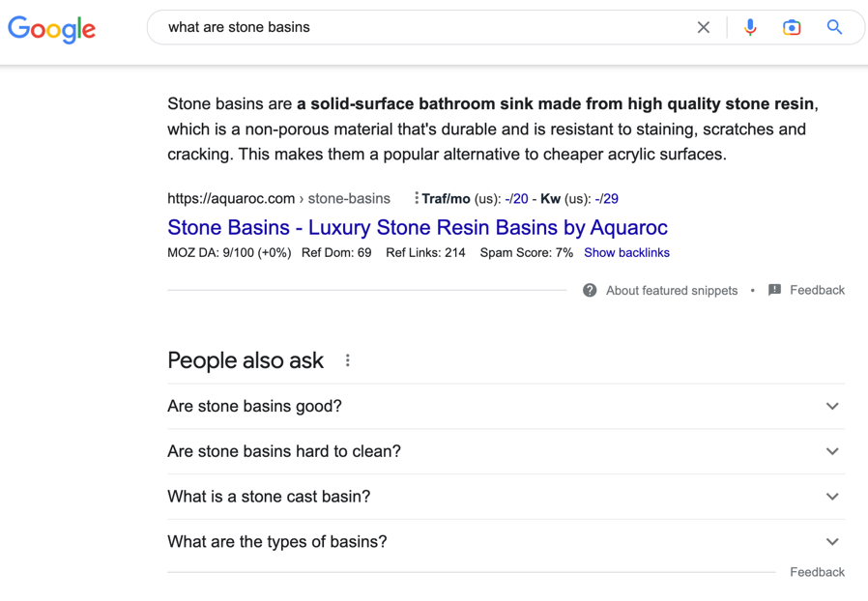Open search by image camera icon

point(792,27)
